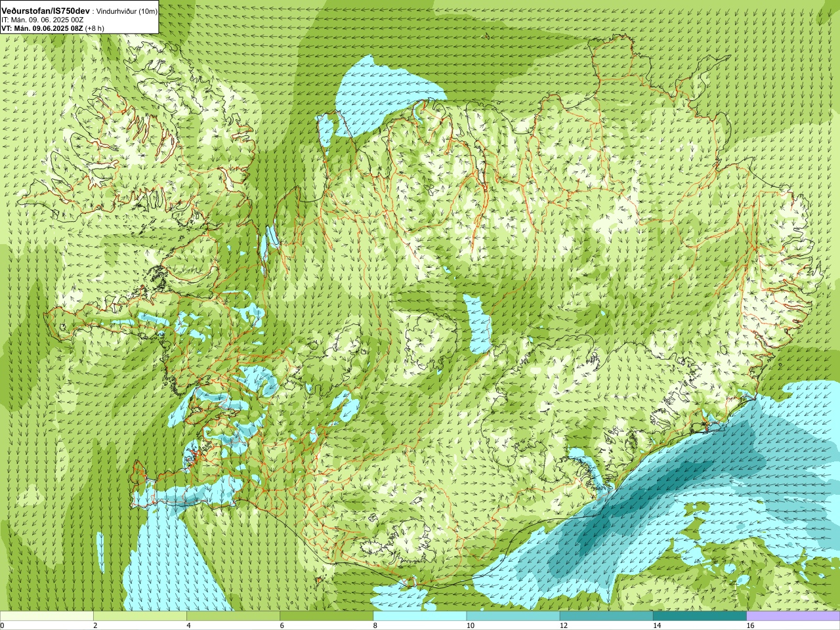
Task: Select the "Vindurhviður (10m)" parameter label
Action: [x=127, y=11]
